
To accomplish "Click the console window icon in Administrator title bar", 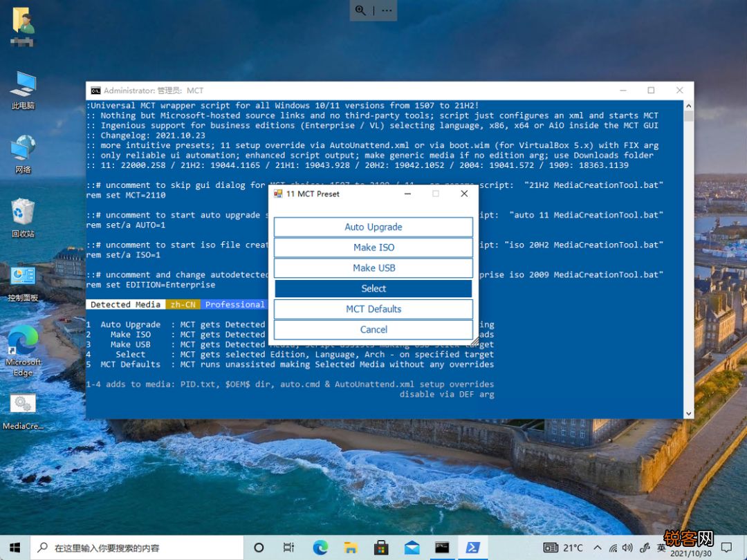I will (95, 91).
